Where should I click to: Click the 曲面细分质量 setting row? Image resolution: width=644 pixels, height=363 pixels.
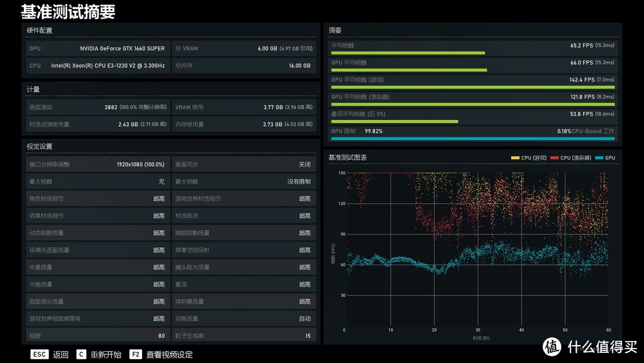[98, 302]
